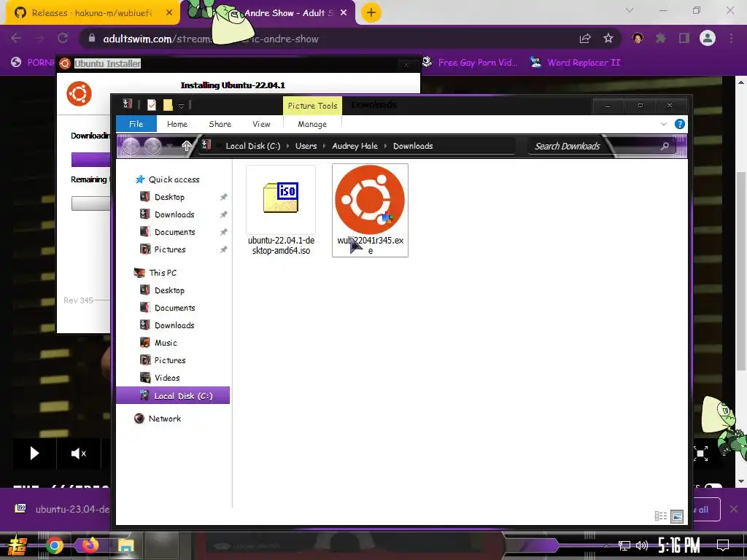This screenshot has height=560, width=747.
Task: Click the Explorer forward navigation button
Action: (x=152, y=146)
